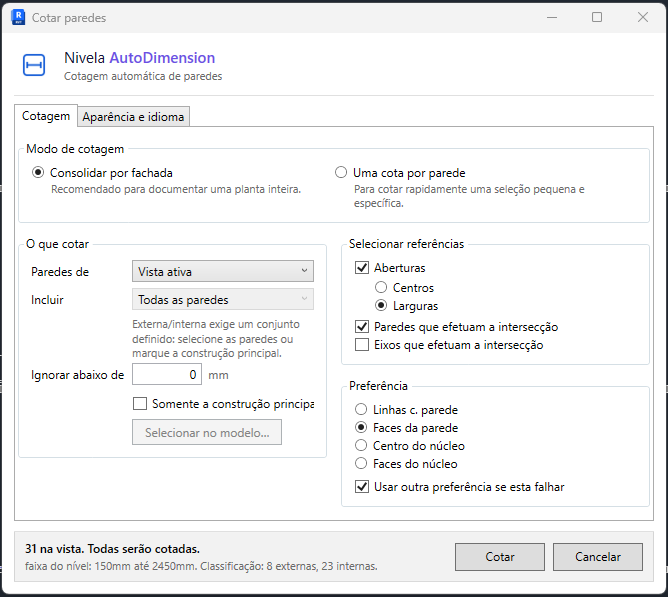668x597 pixels.
Task: Click the Ignorar abaixo de mm field
Action: click(167, 375)
